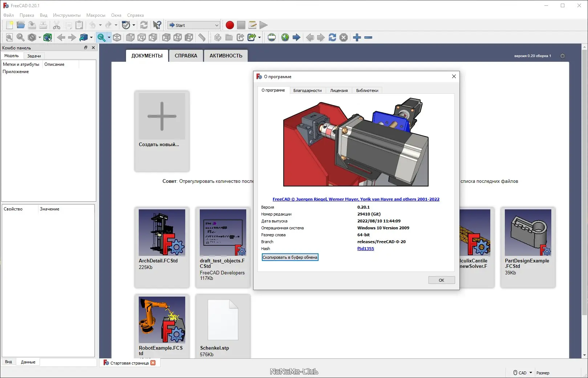Switch to the Библиотеки tab
Image resolution: width=588 pixels, height=378 pixels.
coord(367,91)
